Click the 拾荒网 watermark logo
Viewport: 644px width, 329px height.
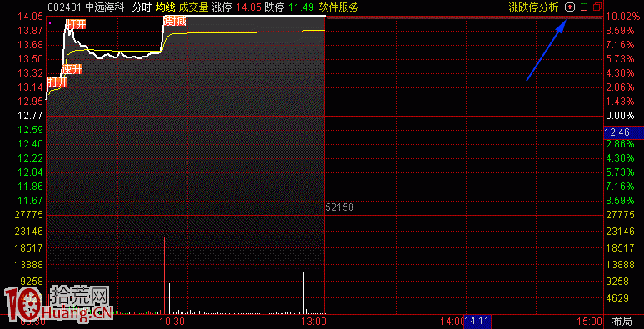[57, 305]
